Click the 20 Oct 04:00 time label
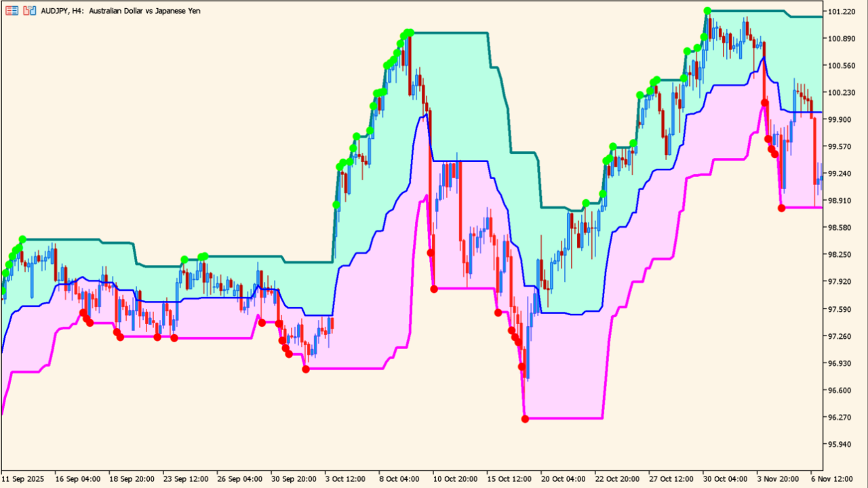This screenshot has width=868, height=488. 562,478
